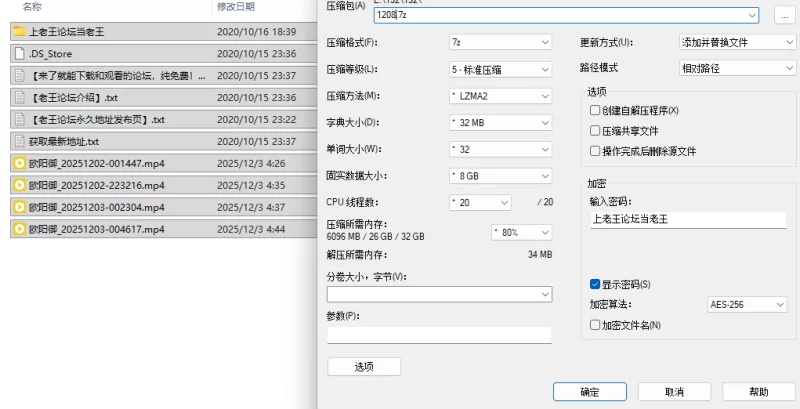The height and width of the screenshot is (409, 800).
Task: Open the 固实数据大小 8 GB dropdown
Action: tap(500, 176)
